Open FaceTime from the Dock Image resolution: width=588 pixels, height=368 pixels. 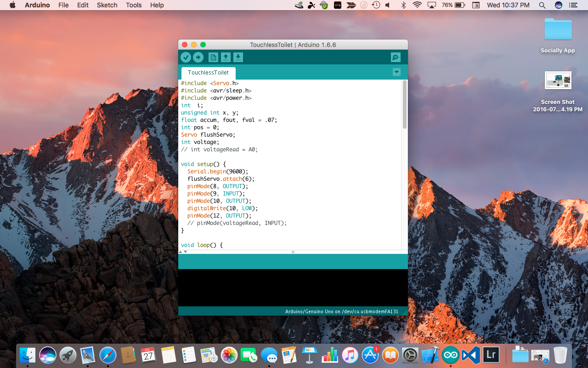point(249,355)
